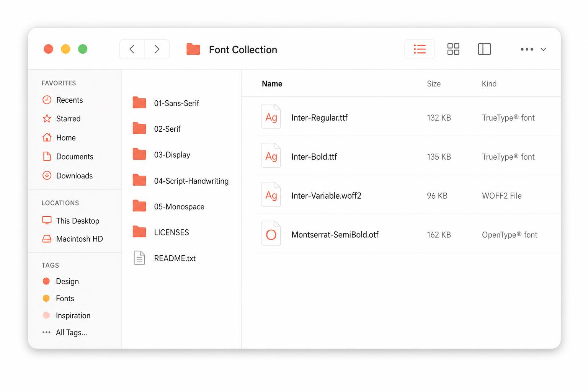The width and height of the screenshot is (588, 392).
Task: Click the Montserrat-SemiBold.otf file icon
Action: click(271, 234)
